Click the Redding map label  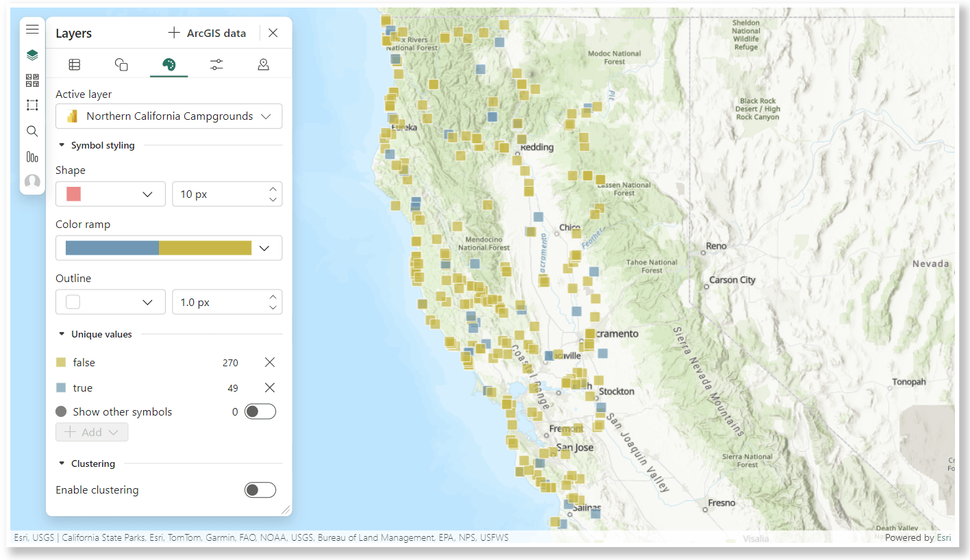coord(537,147)
